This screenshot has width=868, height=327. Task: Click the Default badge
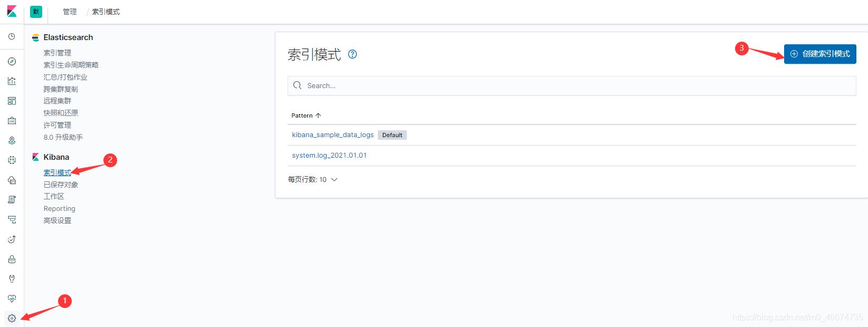point(392,135)
